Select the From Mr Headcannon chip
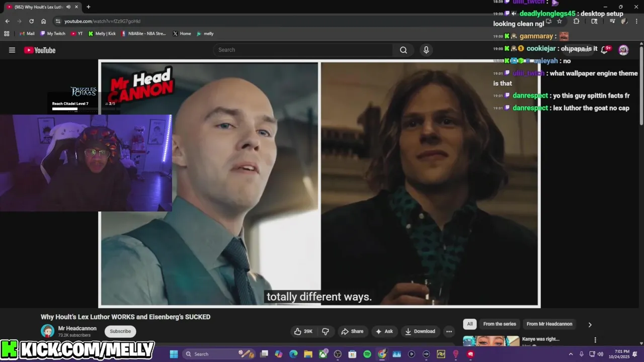The width and height of the screenshot is (644, 362). pos(549,324)
